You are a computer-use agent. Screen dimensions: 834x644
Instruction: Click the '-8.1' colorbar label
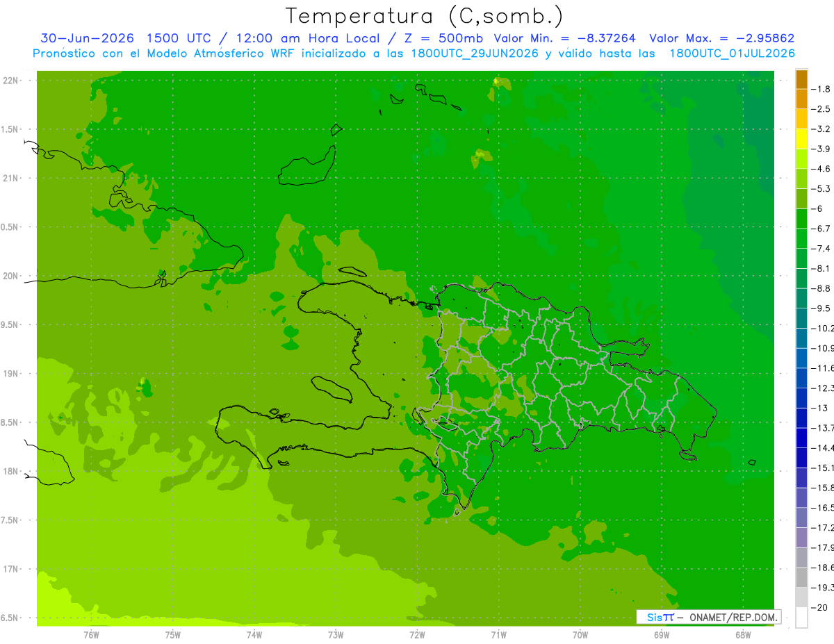pos(821,268)
